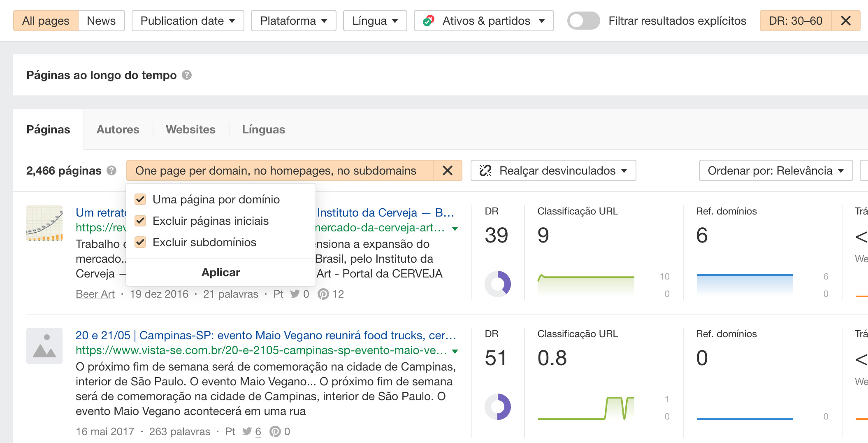868x443 pixels.
Task: Click the DR 39 donut chart
Action: pos(497,284)
